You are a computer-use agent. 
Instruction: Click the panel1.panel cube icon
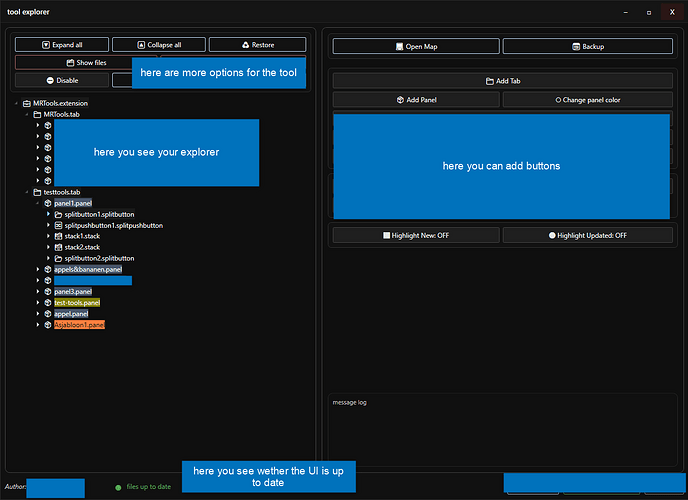coord(48,203)
